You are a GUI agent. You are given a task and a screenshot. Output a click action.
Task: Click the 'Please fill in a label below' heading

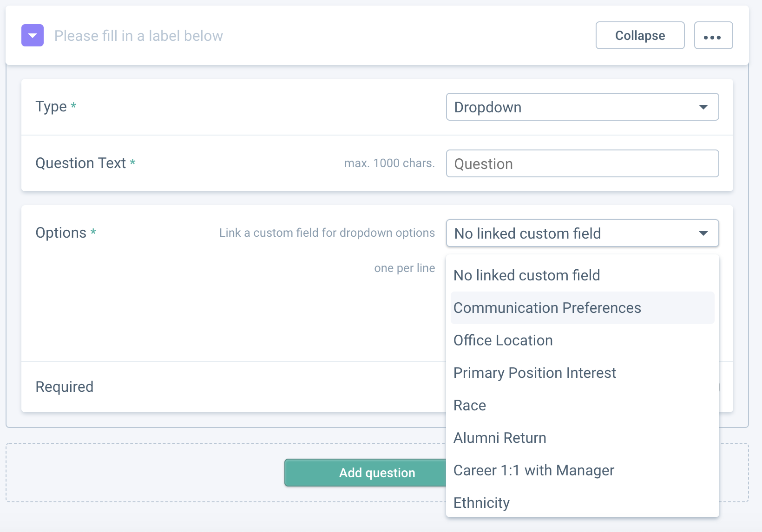[138, 36]
